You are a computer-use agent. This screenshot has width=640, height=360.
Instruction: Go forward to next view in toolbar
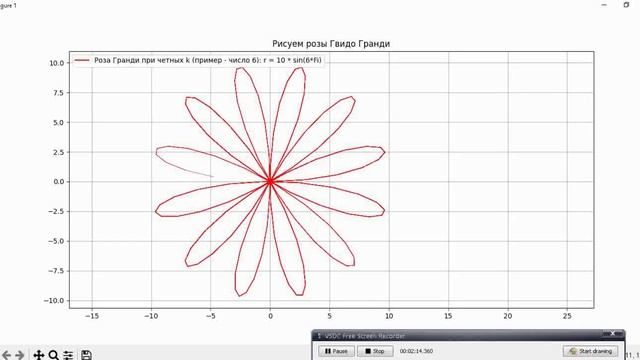[20, 355]
